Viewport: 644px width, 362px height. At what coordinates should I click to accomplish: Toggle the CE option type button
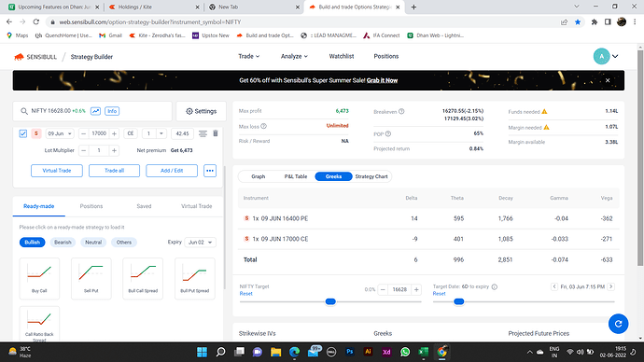tap(130, 133)
